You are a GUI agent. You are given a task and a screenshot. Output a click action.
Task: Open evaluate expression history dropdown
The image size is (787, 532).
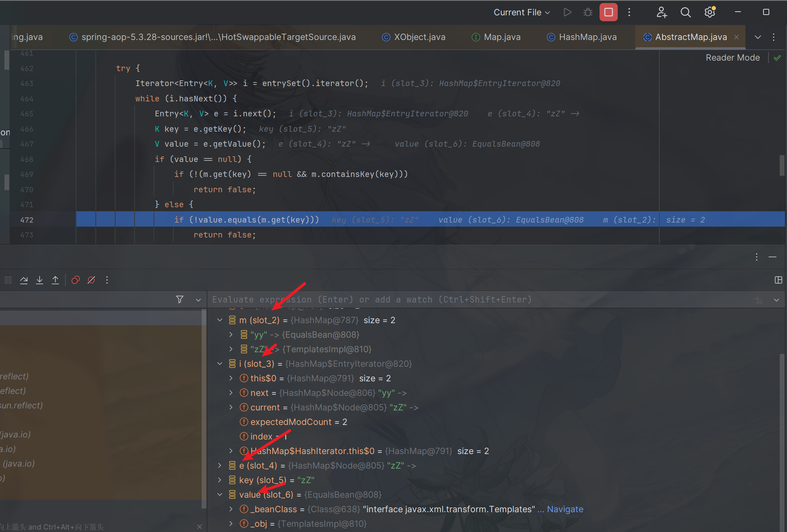[776, 300]
